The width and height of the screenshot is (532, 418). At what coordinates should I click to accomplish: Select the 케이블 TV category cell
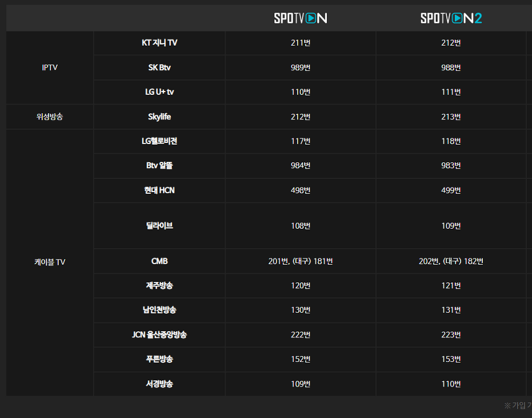pyautogui.click(x=50, y=262)
